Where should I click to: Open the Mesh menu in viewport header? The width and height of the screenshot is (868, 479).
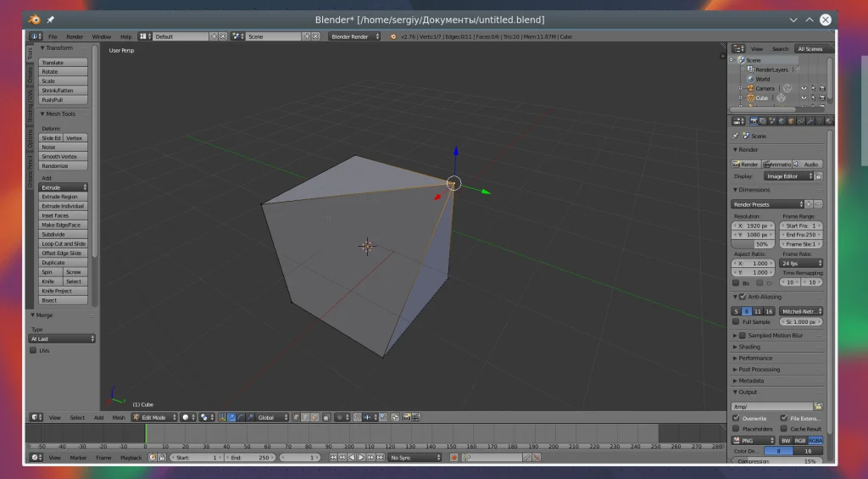pyautogui.click(x=119, y=417)
